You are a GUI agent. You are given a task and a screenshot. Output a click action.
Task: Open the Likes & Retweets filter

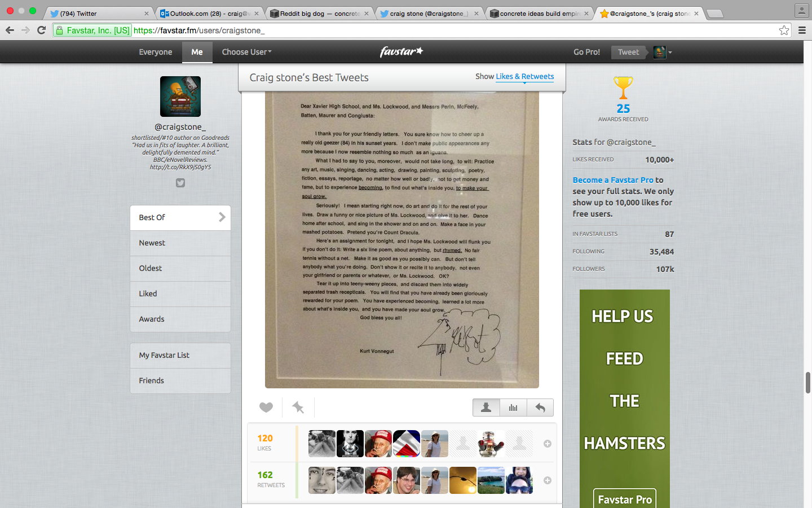pos(524,77)
